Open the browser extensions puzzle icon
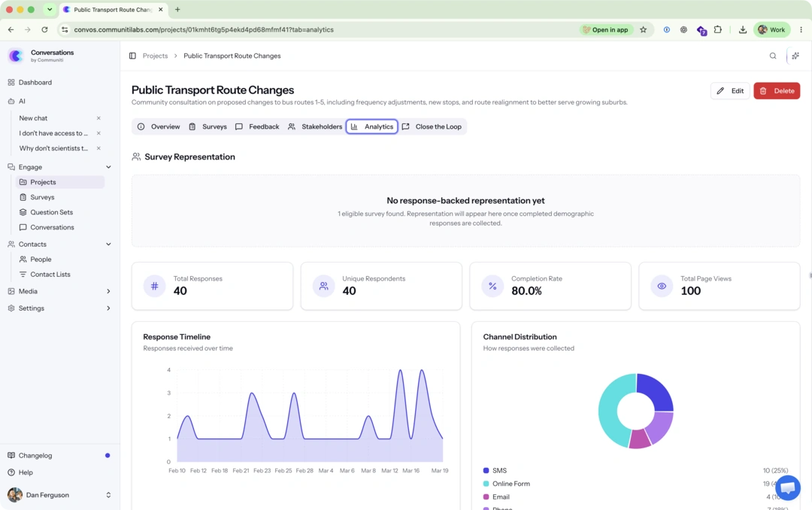812x510 pixels. tap(718, 29)
